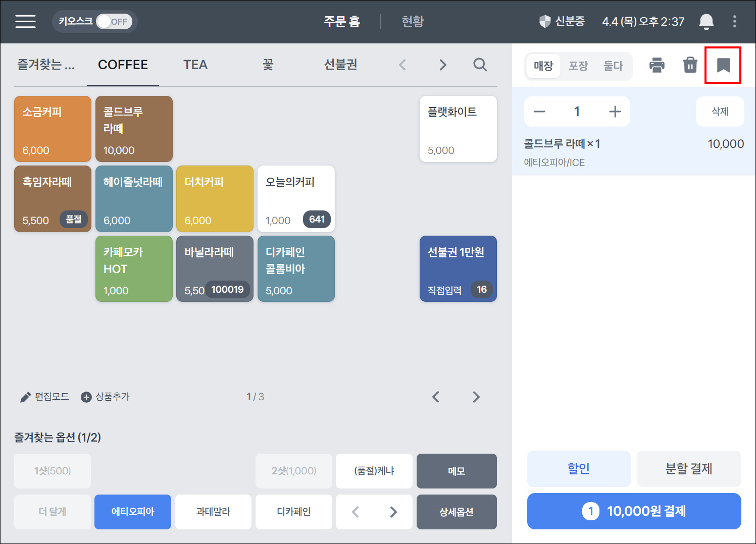Select the 매장 order type

543,66
